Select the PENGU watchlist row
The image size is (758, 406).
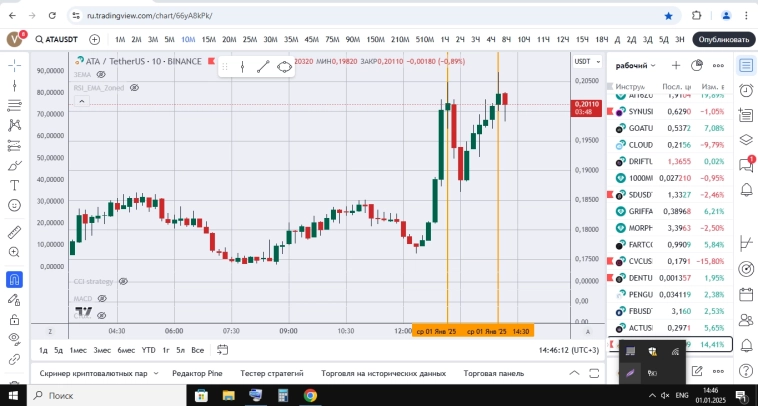(670, 294)
